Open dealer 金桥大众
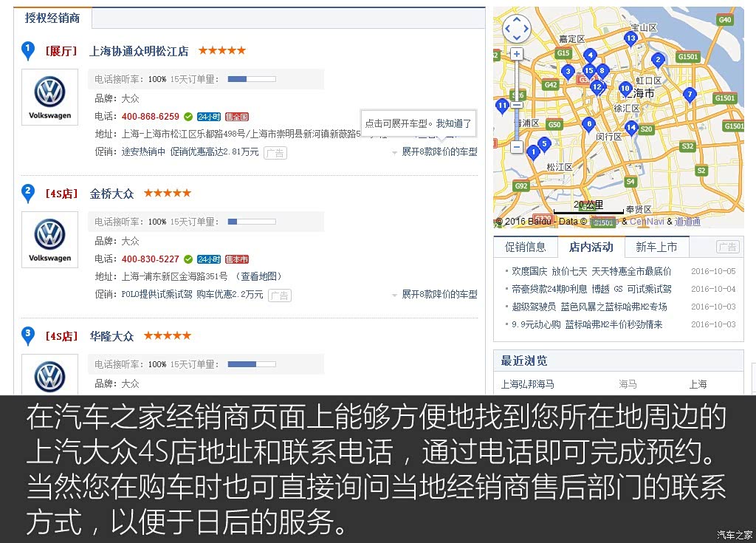 111,194
